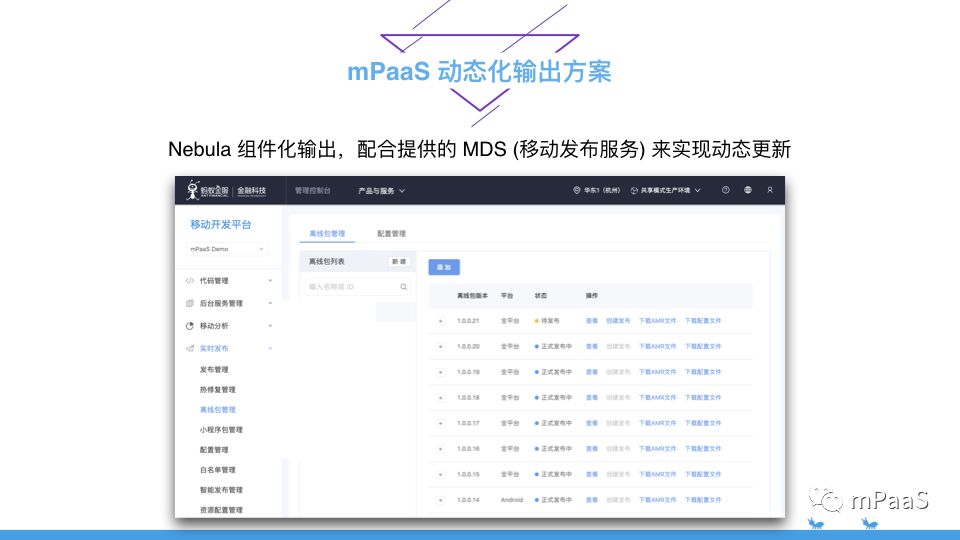
Task: Expand row of version 1.0.0.18
Action: pyautogui.click(x=440, y=398)
